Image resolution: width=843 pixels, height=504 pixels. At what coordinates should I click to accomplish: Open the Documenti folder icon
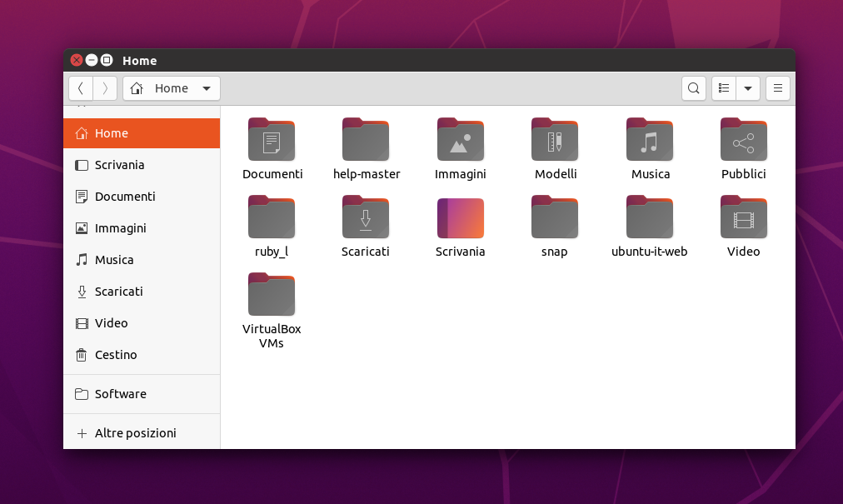pos(272,139)
